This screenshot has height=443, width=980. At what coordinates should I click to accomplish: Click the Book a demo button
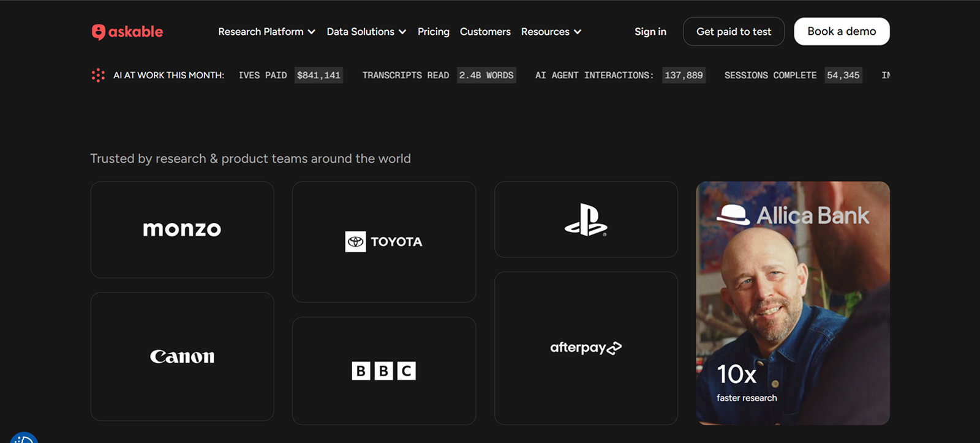(842, 31)
